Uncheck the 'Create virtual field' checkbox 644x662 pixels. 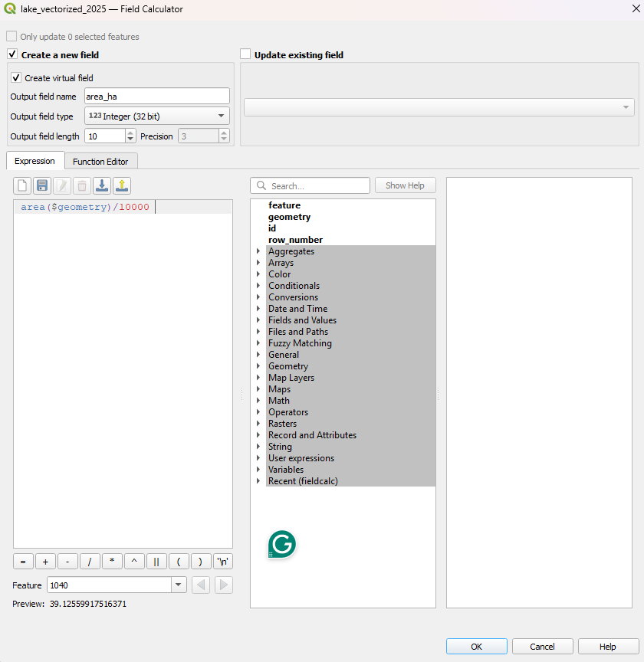click(x=16, y=77)
